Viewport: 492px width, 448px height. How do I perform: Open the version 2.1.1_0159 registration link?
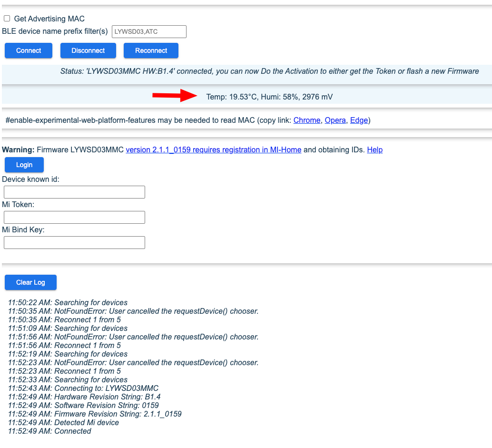pyautogui.click(x=213, y=149)
